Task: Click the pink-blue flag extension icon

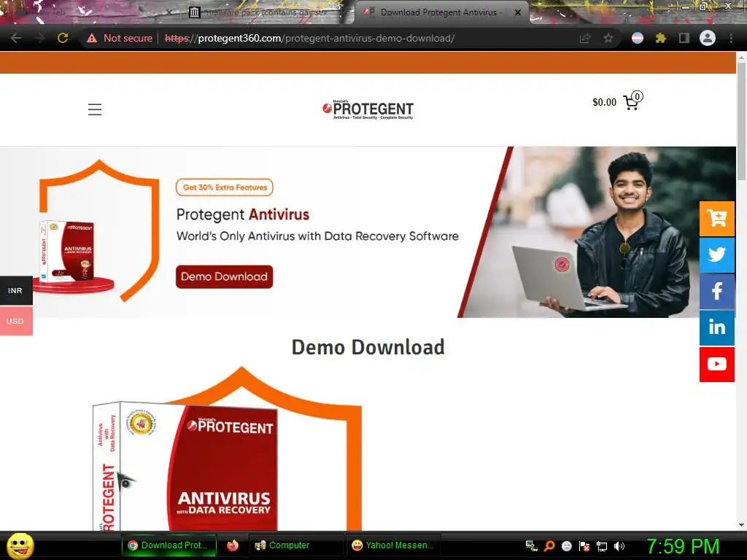Action: pos(638,38)
